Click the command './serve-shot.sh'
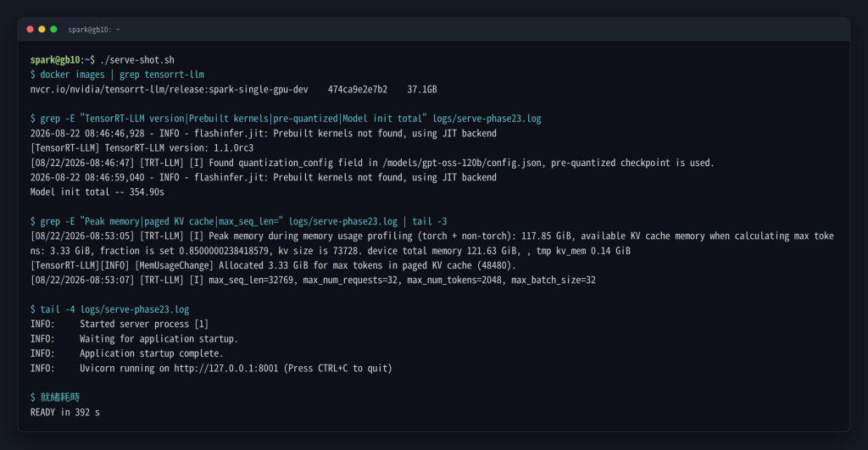Screen dimensions: 868x450 click(136, 60)
